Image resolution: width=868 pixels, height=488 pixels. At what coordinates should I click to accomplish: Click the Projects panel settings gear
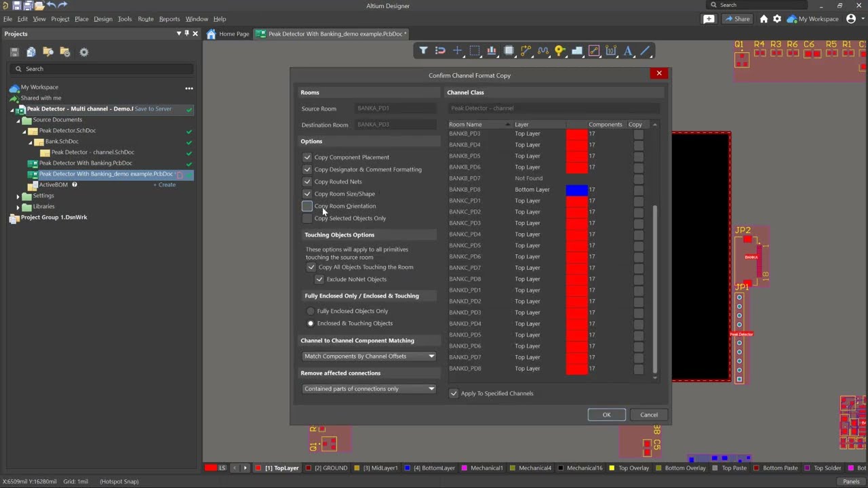pos(84,52)
